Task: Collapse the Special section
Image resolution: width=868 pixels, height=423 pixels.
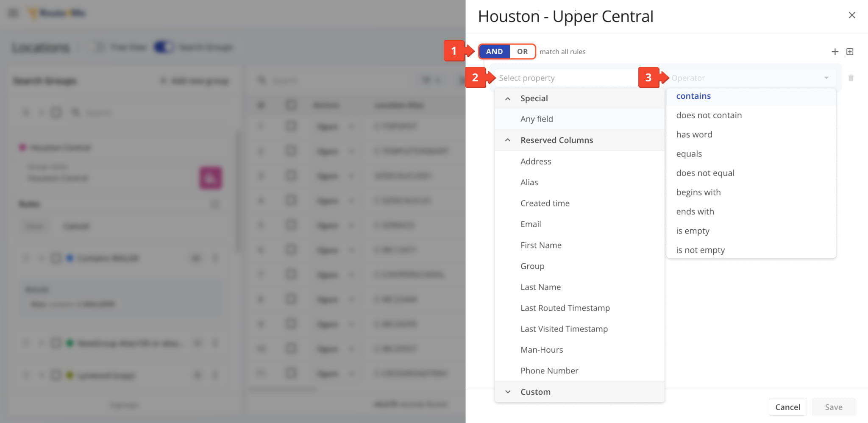Action: pos(507,98)
